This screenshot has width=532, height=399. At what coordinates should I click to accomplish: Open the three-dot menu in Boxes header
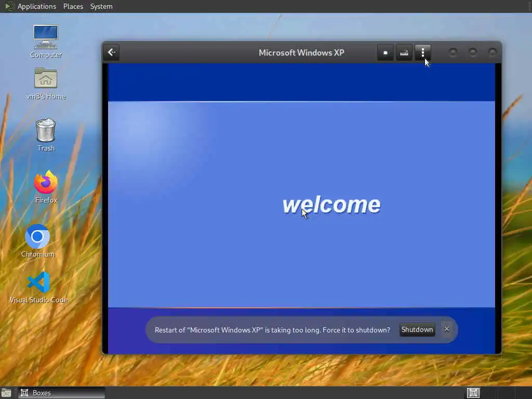(x=423, y=52)
